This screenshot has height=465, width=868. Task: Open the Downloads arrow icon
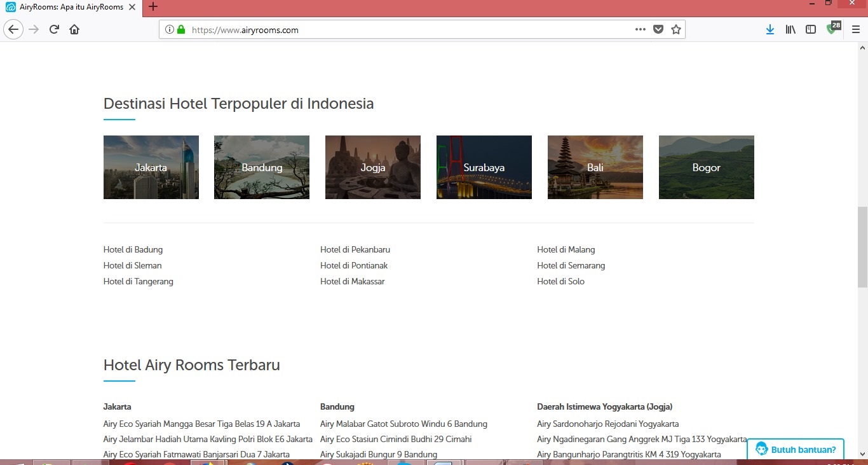click(x=770, y=29)
